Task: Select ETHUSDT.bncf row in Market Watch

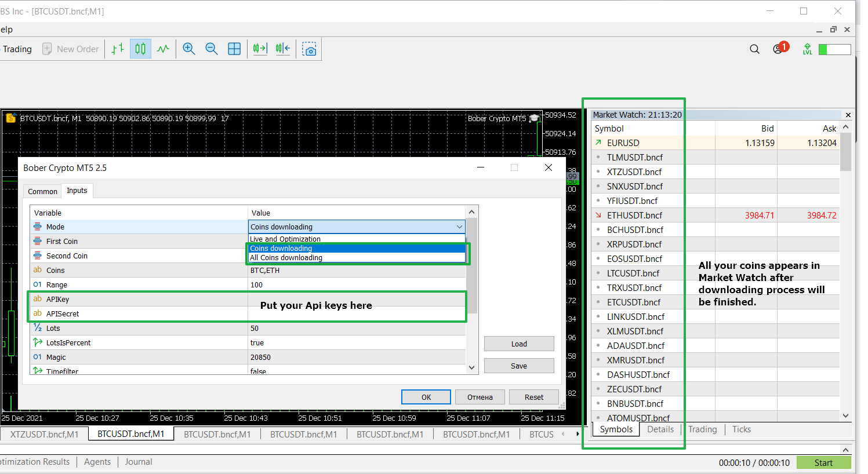Action: point(716,215)
